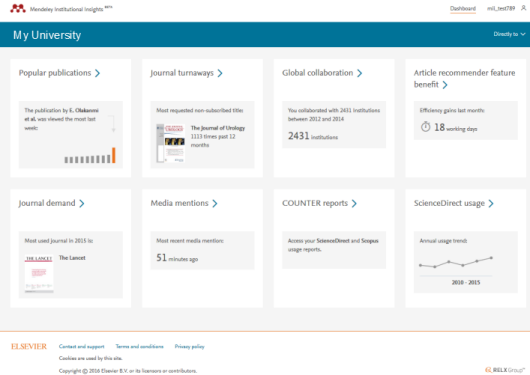
Task: Click '18 working days' efficiency text
Action: coord(455,127)
